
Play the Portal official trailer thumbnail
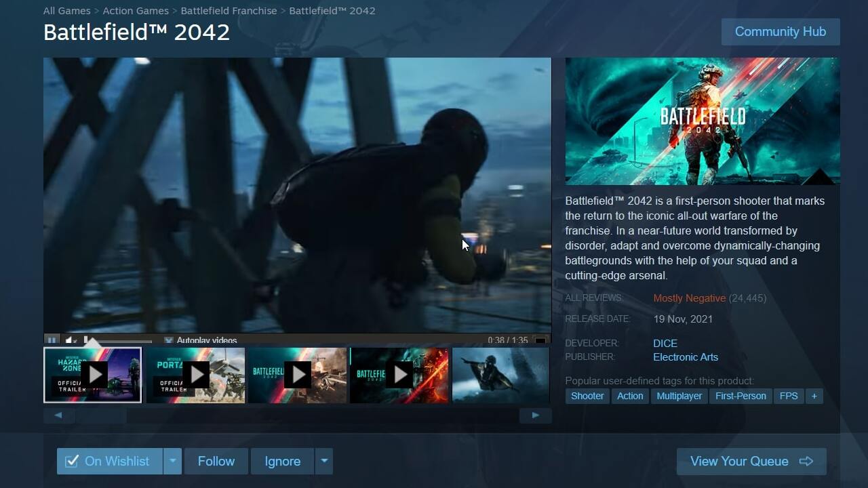tap(195, 375)
